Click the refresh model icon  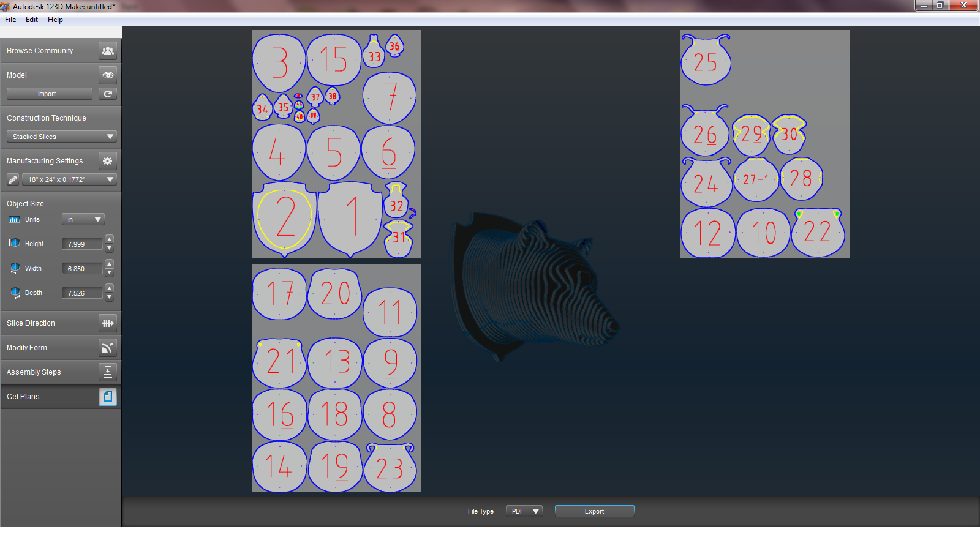[108, 94]
